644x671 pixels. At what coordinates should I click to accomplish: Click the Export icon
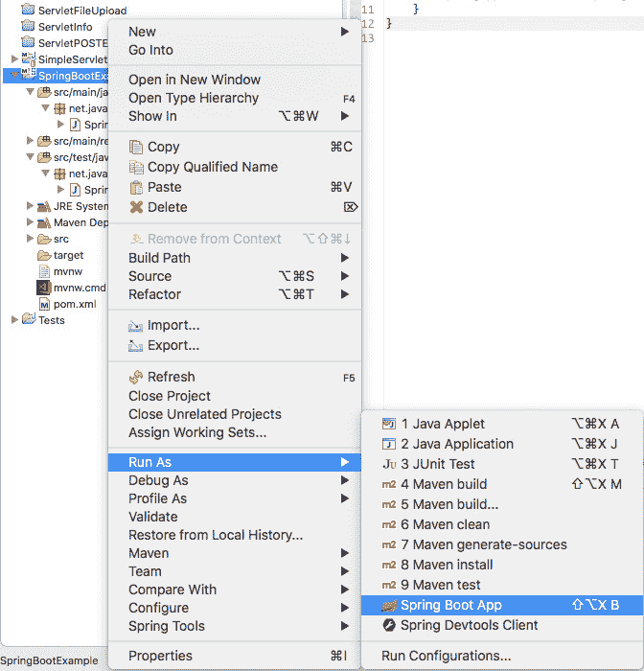[136, 345]
